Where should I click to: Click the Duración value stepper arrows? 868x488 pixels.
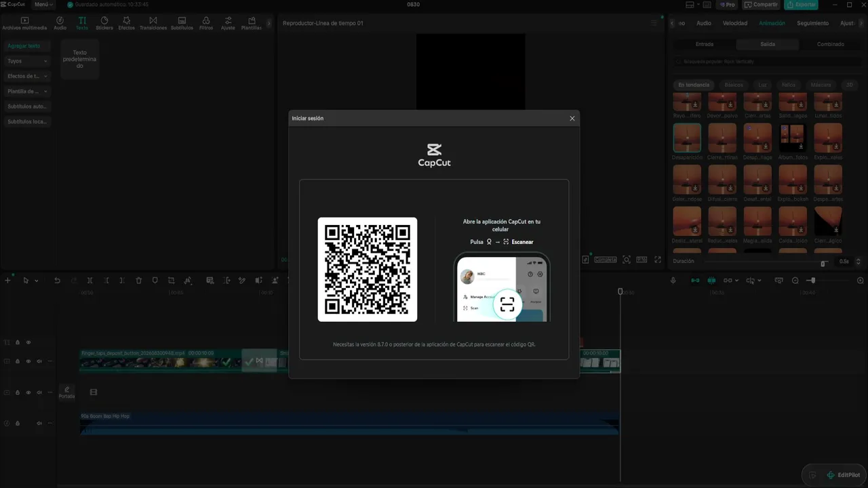coord(859,262)
